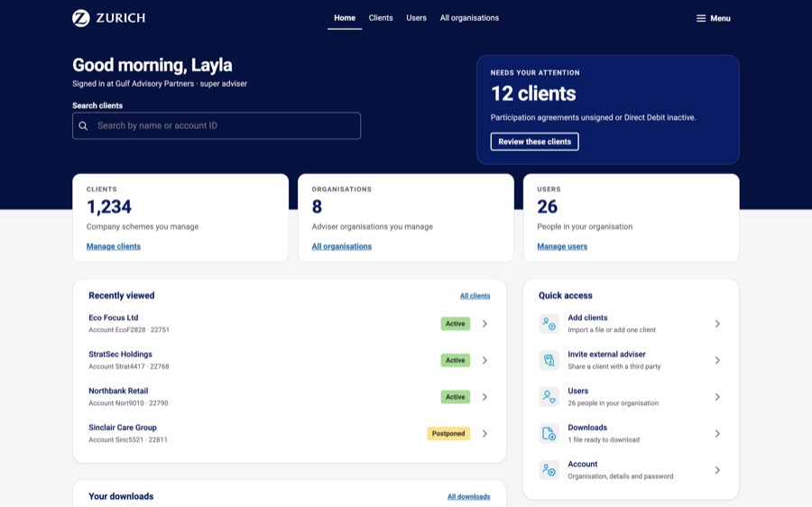Screen dimensions: 812x507
Task: Click the Downloads row chevron
Action: [717, 433]
